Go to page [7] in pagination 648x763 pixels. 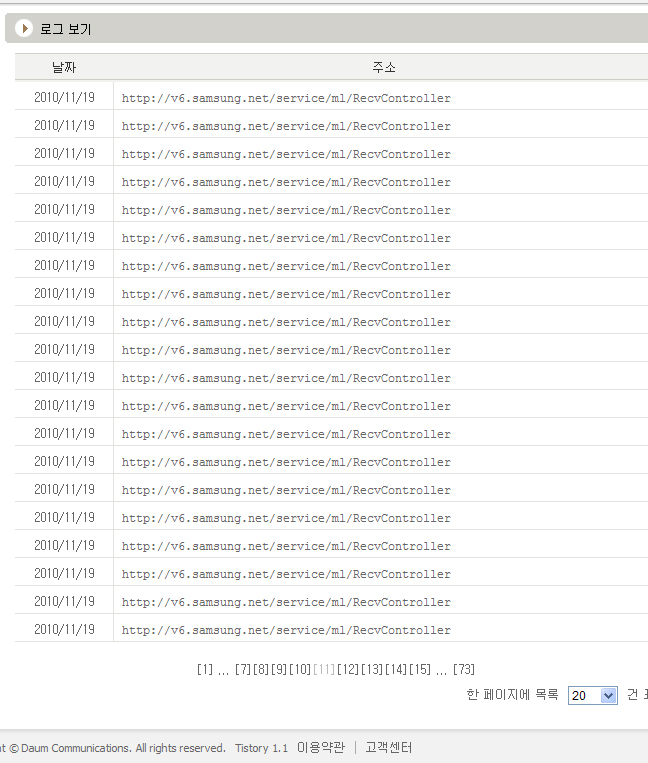point(243,670)
